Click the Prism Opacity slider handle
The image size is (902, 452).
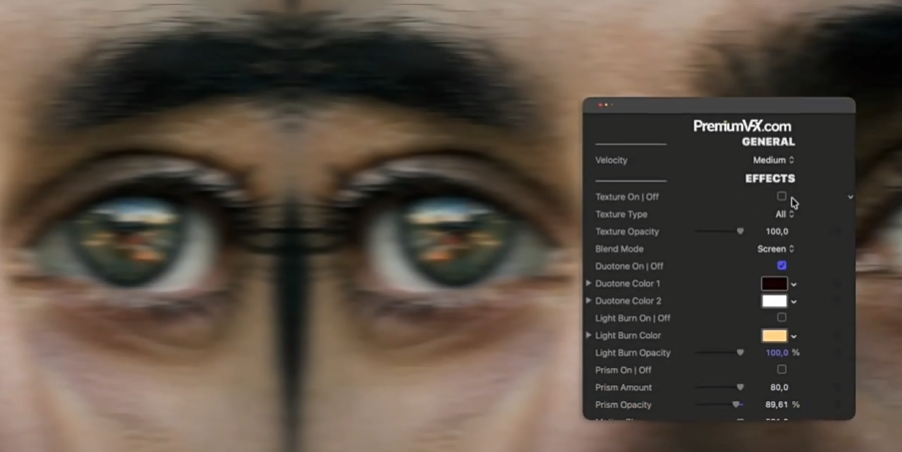click(736, 405)
